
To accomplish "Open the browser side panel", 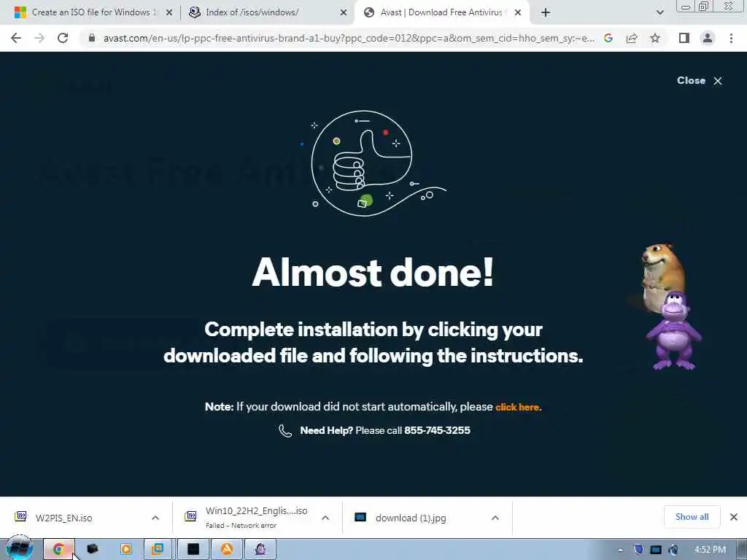I will (684, 38).
